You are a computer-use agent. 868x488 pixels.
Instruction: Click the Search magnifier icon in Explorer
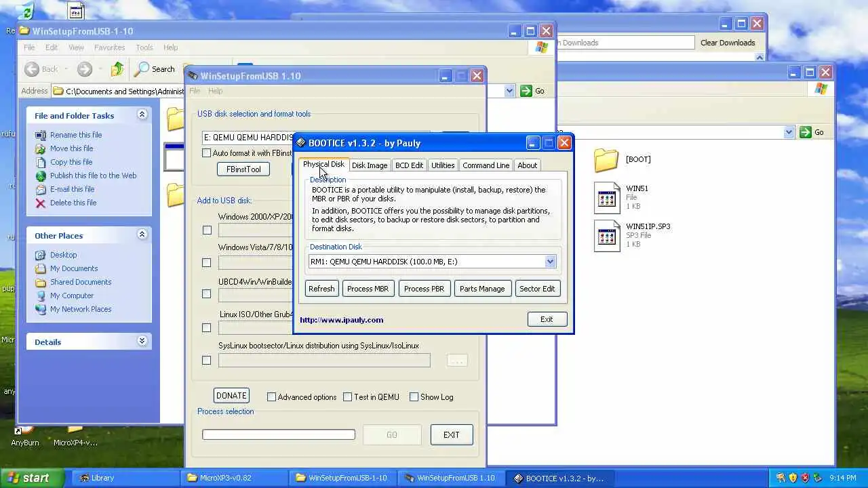tap(141, 69)
